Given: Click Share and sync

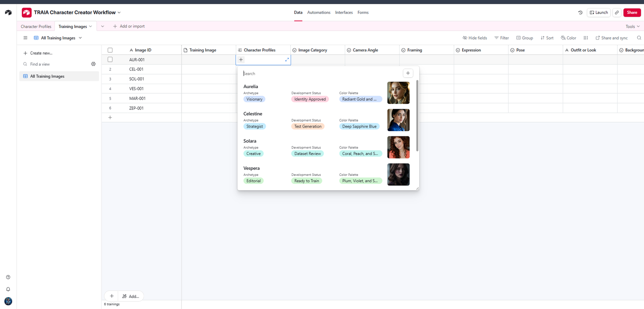Looking at the screenshot, I should tap(611, 38).
